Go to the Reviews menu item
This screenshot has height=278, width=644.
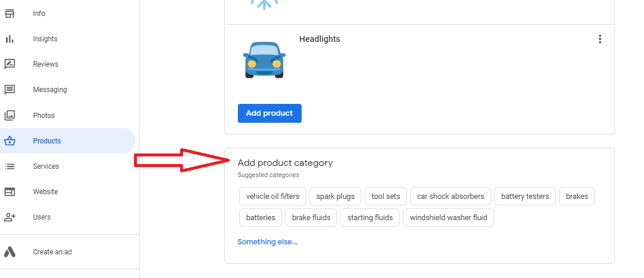point(45,64)
